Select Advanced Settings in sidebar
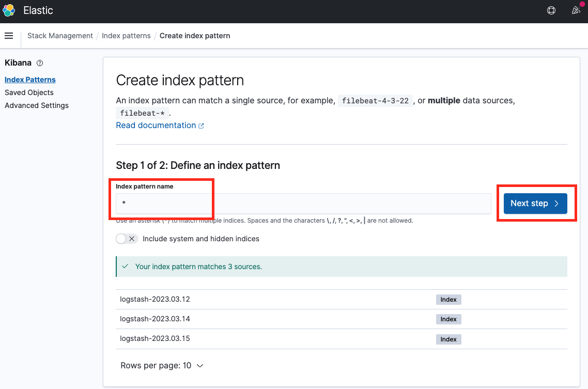This screenshot has height=389, width=588. click(x=36, y=105)
